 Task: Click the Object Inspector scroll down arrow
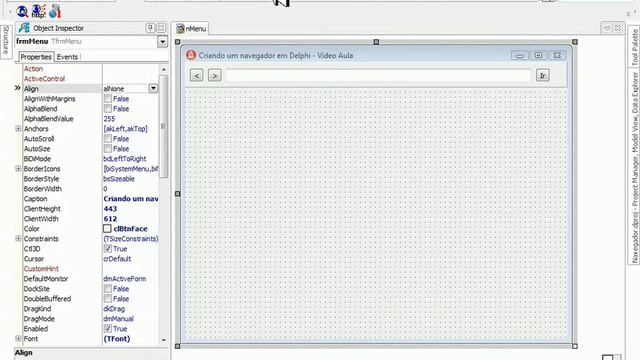pos(164,340)
